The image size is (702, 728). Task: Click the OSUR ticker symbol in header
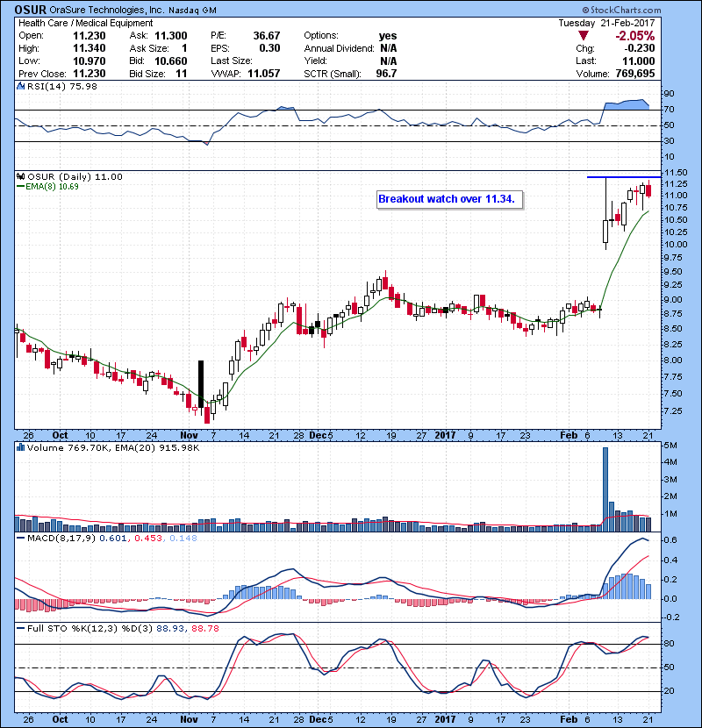click(x=31, y=10)
